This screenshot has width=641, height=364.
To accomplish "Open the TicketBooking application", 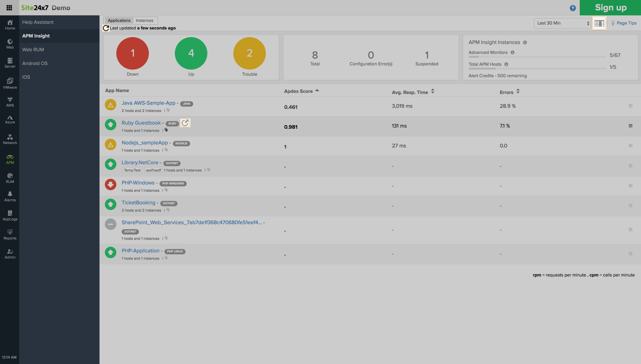I will (x=138, y=202).
